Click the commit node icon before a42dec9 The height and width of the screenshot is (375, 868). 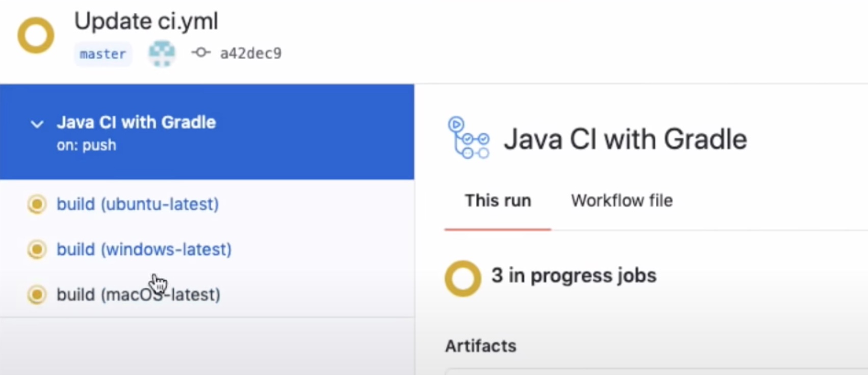(201, 52)
